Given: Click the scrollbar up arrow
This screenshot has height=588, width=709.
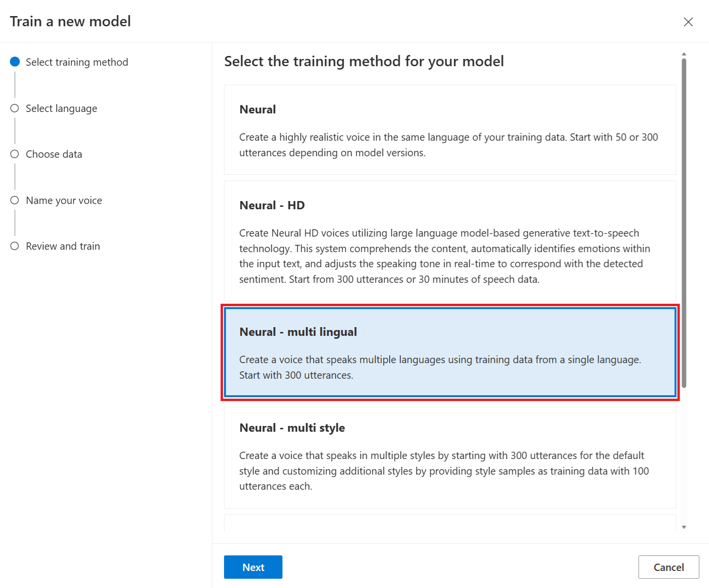Looking at the screenshot, I should (x=684, y=54).
